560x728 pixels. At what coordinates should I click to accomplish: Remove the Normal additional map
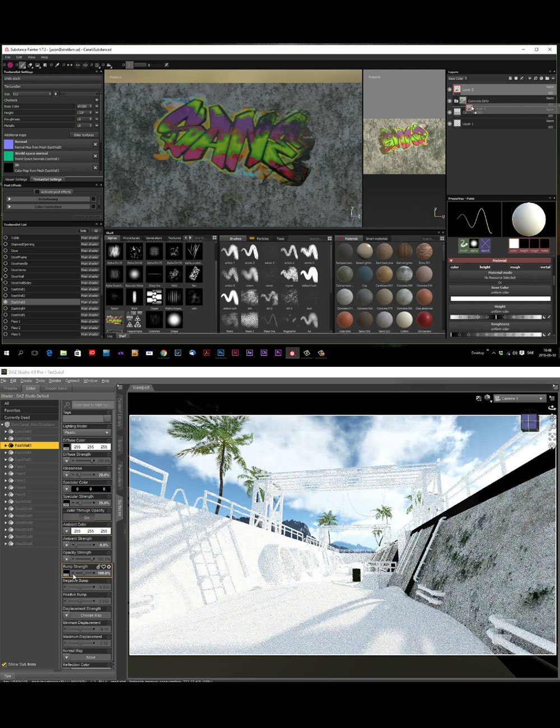[x=95, y=144]
